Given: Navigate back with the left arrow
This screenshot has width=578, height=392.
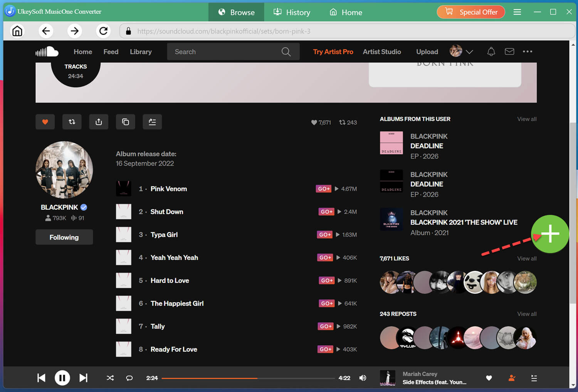Looking at the screenshot, I should coord(46,31).
